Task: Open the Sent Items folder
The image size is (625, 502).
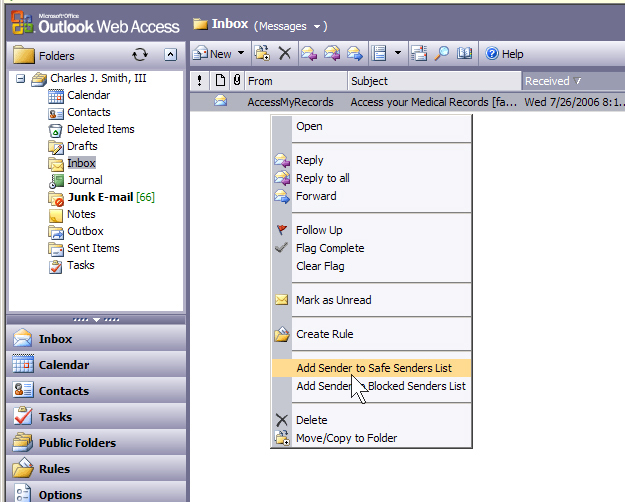Action: 84,248
